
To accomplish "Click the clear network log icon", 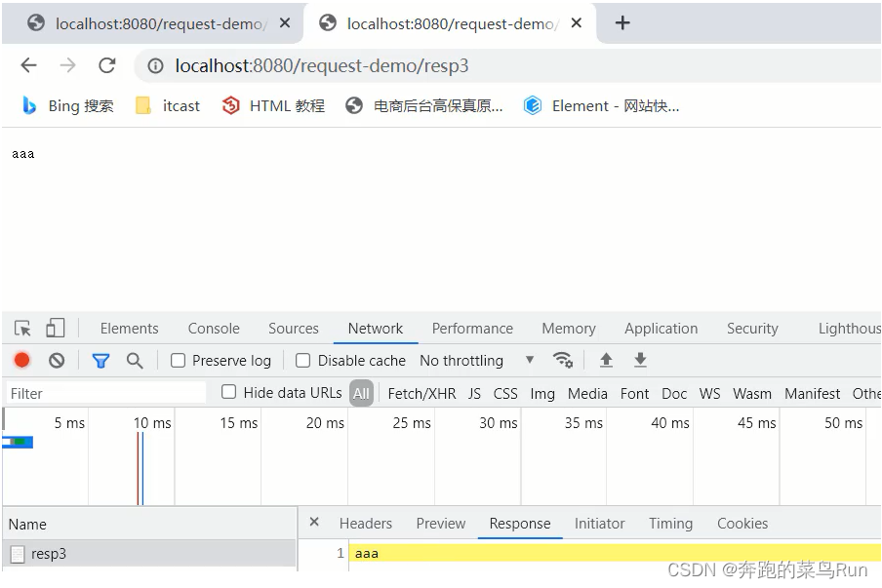I will click(56, 360).
